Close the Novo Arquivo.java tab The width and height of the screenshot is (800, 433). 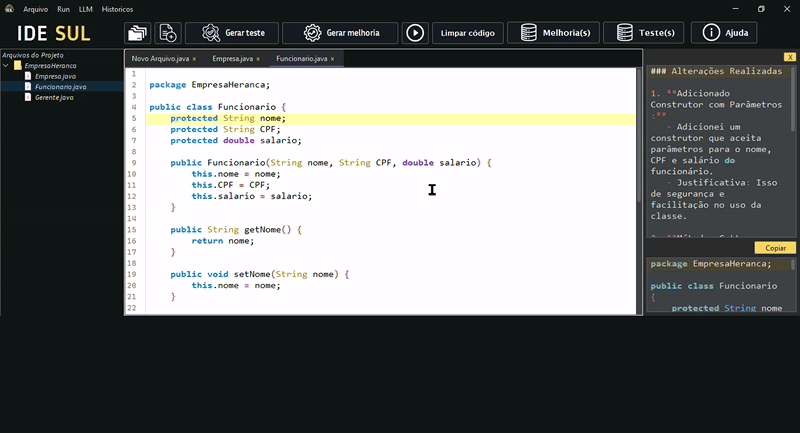point(194,59)
